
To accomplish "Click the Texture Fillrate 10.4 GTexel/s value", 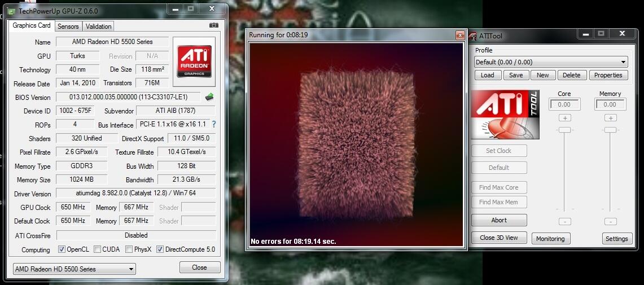I will 186,152.
